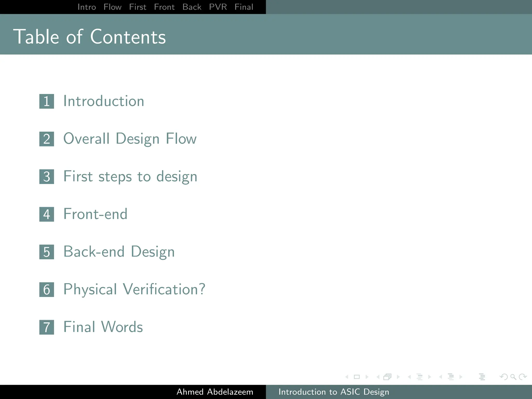Jump to the PVR section tab
Screen dimensions: 532x399
tap(218, 7)
